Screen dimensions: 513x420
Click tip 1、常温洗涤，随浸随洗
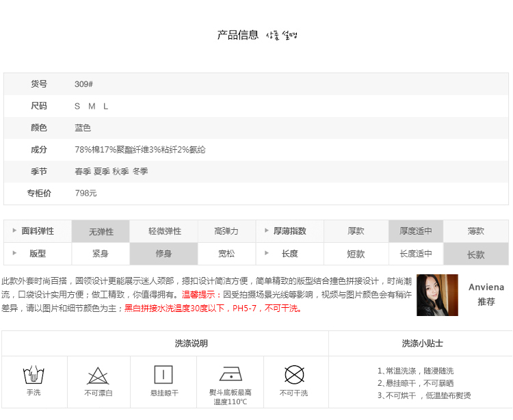click(415, 371)
